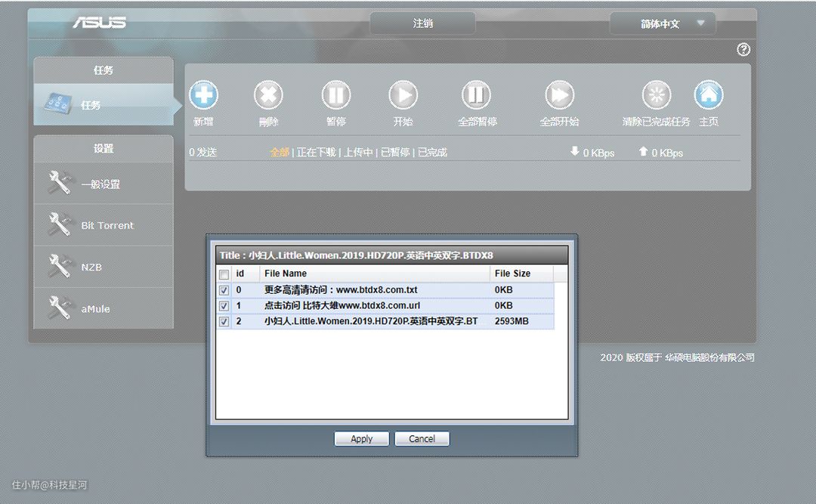Click the 全部开始 (Start All) icon
This screenshot has width=816, height=504.
coord(559,95)
